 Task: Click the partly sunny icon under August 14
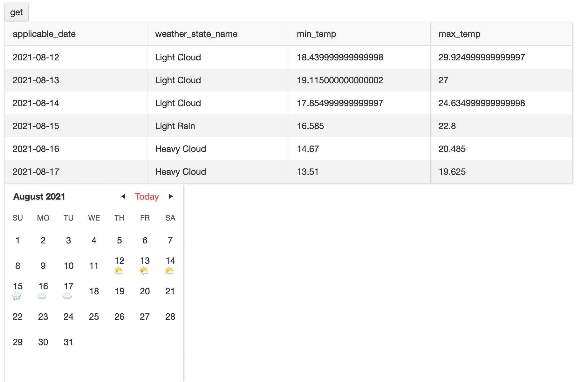(x=169, y=271)
